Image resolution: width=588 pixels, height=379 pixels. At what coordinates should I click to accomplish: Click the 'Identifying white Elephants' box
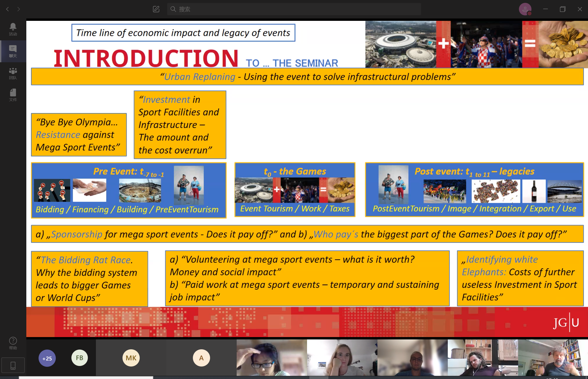pyautogui.click(x=520, y=278)
